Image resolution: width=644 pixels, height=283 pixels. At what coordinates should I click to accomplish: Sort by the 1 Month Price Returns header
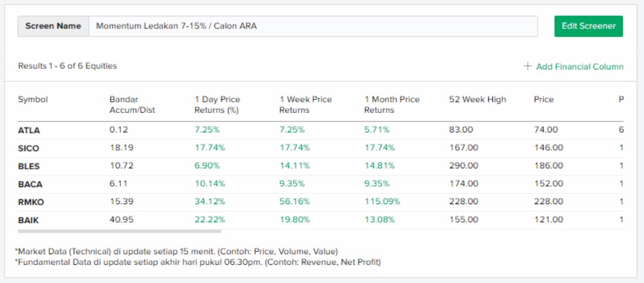point(392,105)
